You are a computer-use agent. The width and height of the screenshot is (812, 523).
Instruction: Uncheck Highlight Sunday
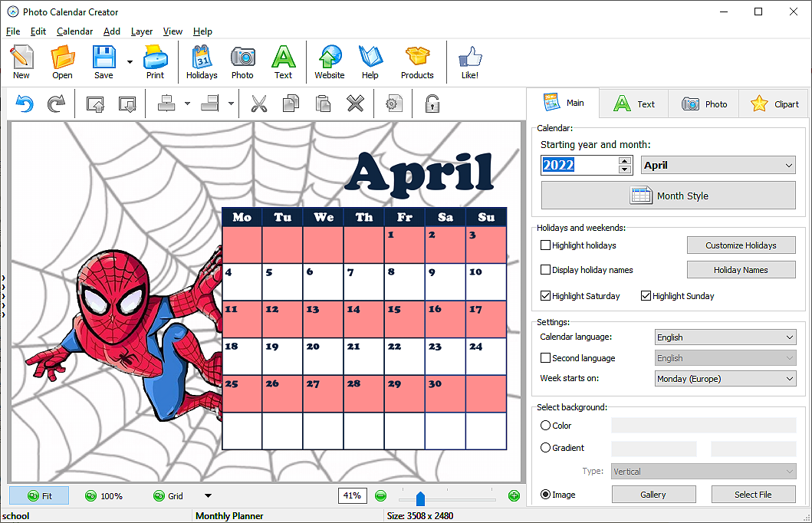coord(646,296)
